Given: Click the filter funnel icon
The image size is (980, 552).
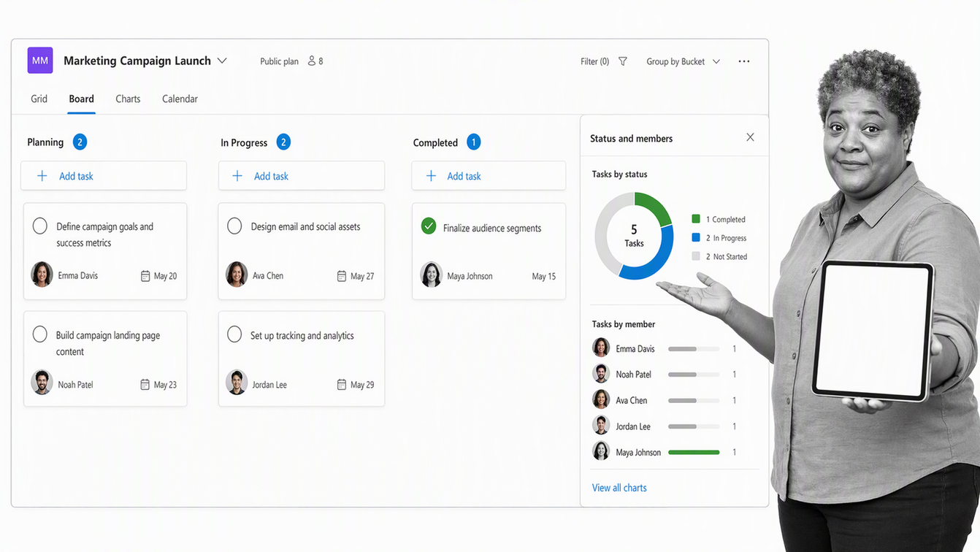Looking at the screenshot, I should click(623, 61).
